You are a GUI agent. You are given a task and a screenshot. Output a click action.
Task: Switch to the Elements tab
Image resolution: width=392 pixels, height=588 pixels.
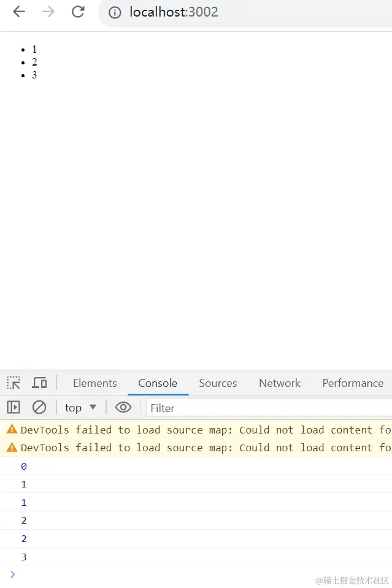click(95, 383)
